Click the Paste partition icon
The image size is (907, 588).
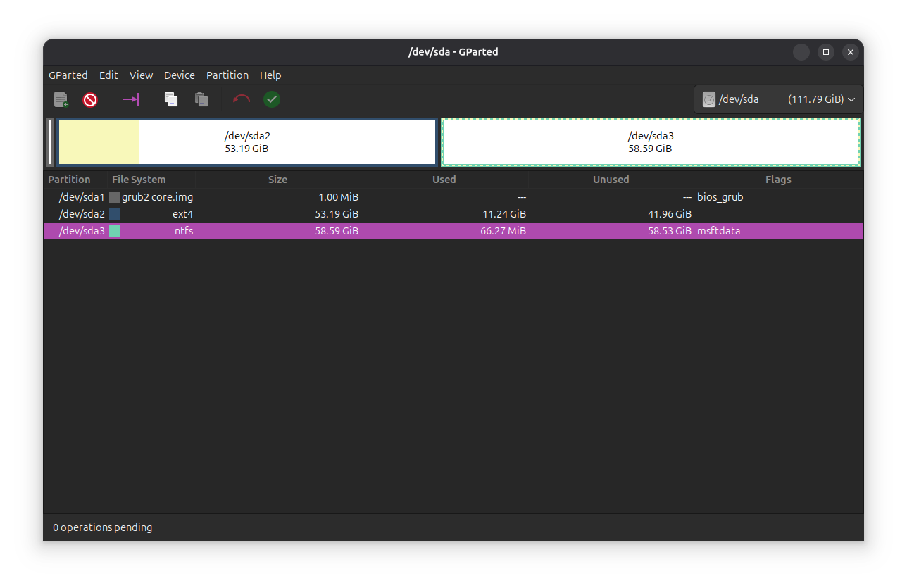201,100
